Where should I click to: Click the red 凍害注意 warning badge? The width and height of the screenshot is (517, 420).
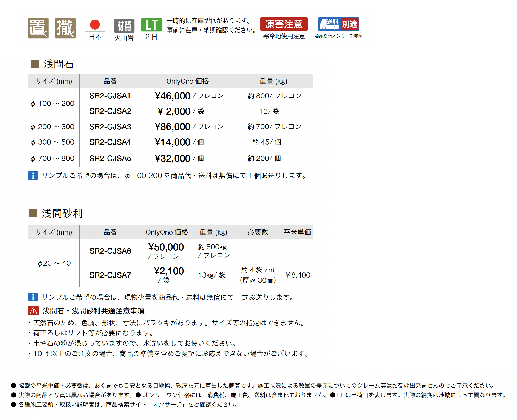pos(284,24)
